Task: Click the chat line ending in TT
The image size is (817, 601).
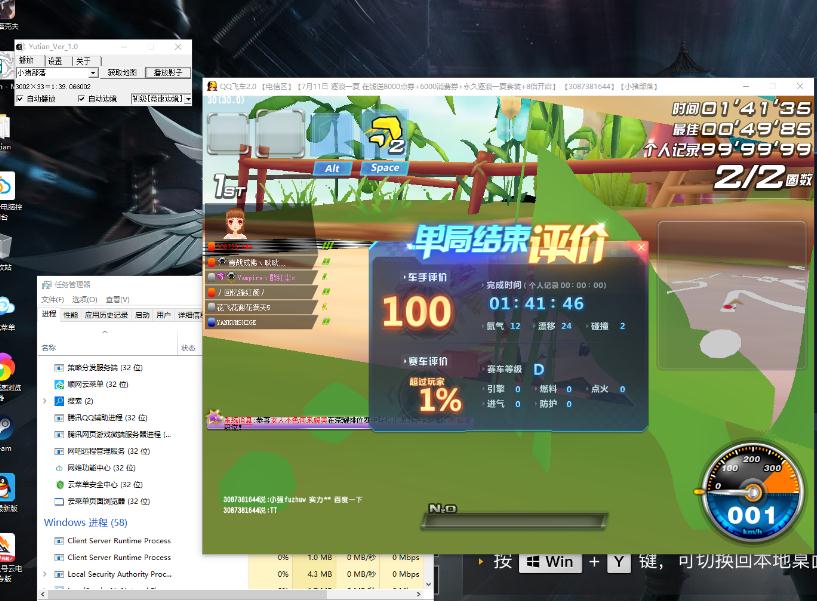Action: coord(250,510)
